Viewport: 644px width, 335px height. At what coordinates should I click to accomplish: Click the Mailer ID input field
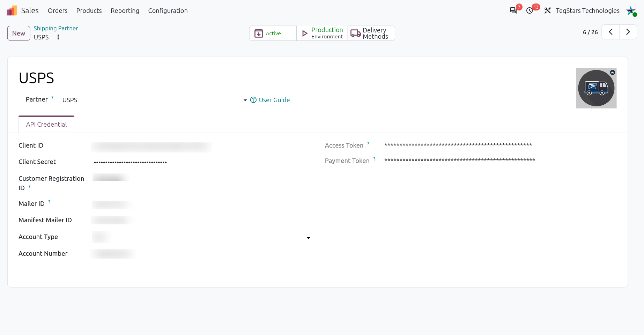coord(112,204)
